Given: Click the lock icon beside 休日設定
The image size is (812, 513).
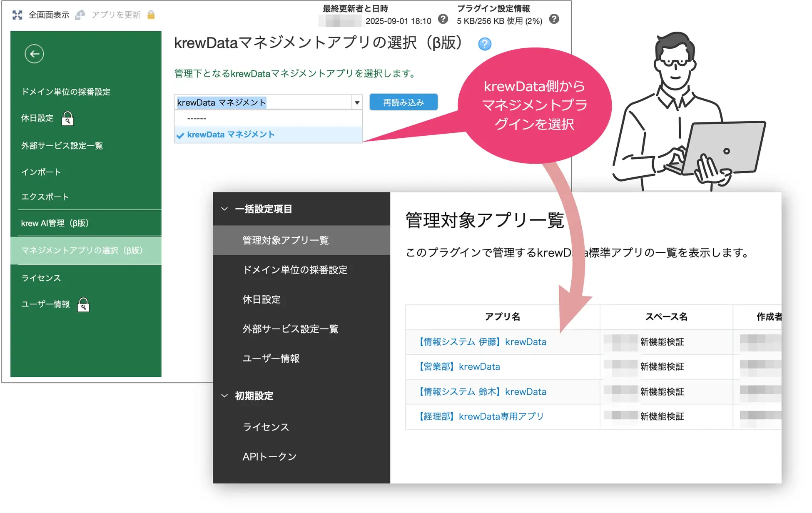Looking at the screenshot, I should 67,119.
